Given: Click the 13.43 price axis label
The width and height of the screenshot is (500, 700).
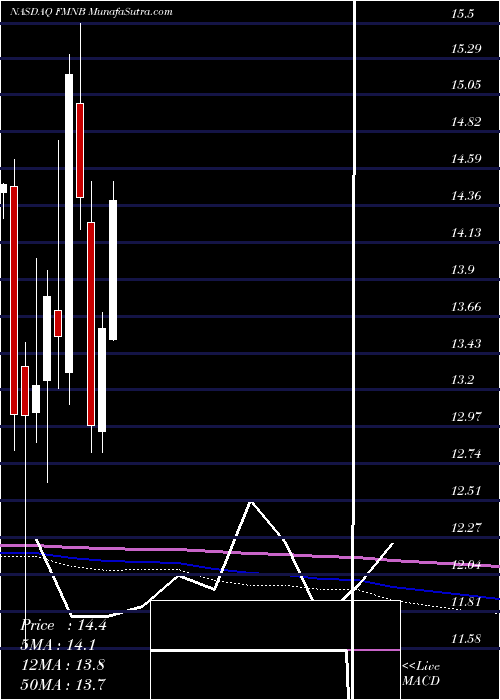Looking at the screenshot, I should coord(466,343).
